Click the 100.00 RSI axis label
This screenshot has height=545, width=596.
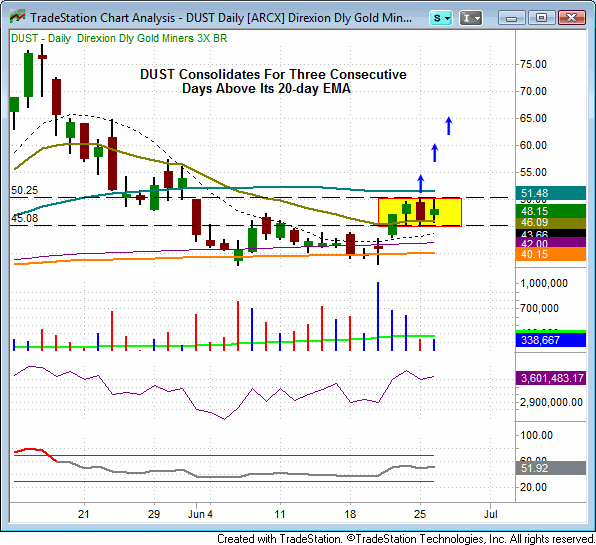pyautogui.click(x=536, y=435)
